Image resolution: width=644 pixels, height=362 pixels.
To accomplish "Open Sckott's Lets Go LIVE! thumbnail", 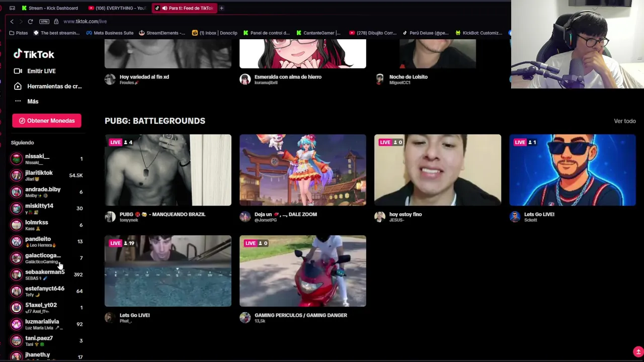I will 573,170.
